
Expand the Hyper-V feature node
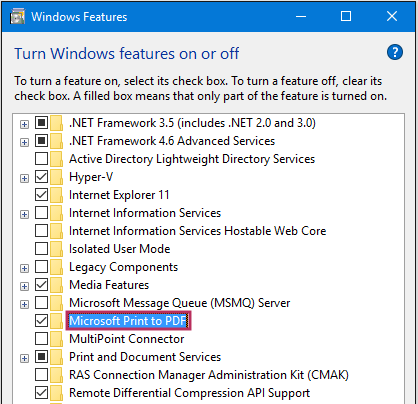[24, 178]
